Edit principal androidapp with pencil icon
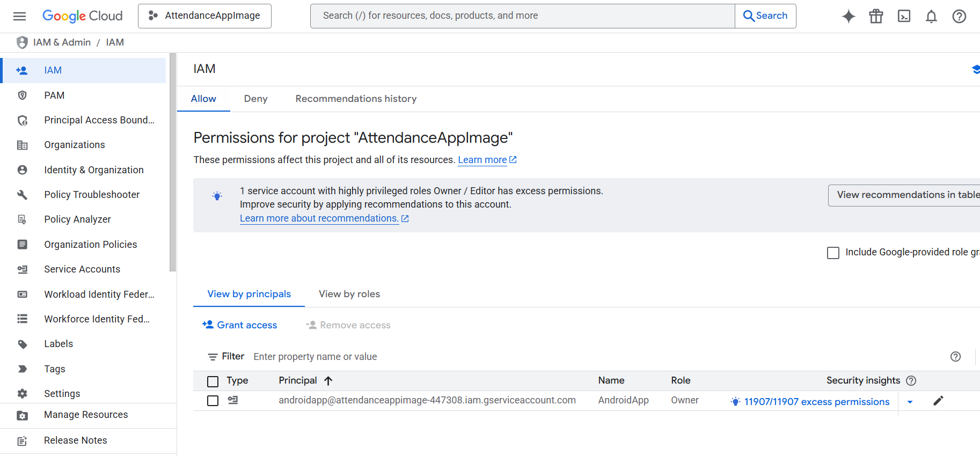The image size is (980, 456). pos(938,401)
